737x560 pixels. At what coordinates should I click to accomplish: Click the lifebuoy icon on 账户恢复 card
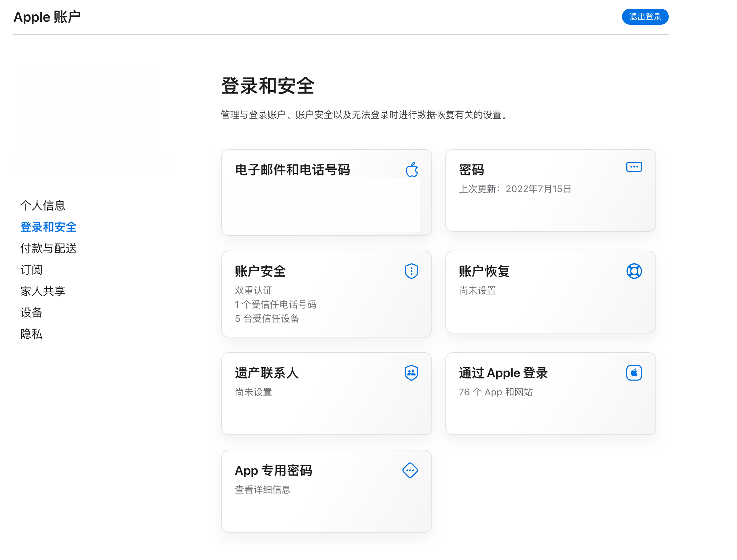coord(634,271)
